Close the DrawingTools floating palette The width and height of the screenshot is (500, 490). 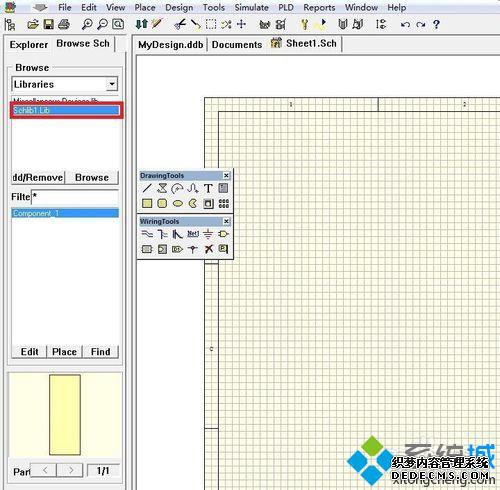pos(226,175)
